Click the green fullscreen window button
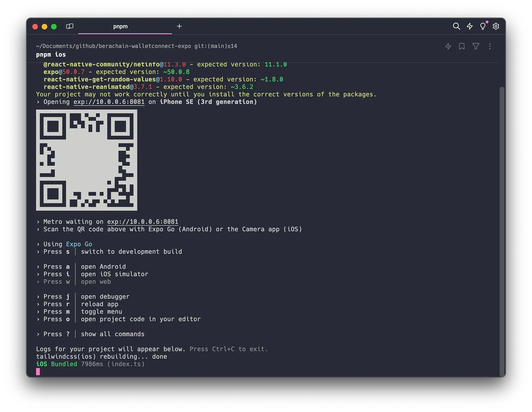Viewport: 532px width, 412px height. [54, 27]
